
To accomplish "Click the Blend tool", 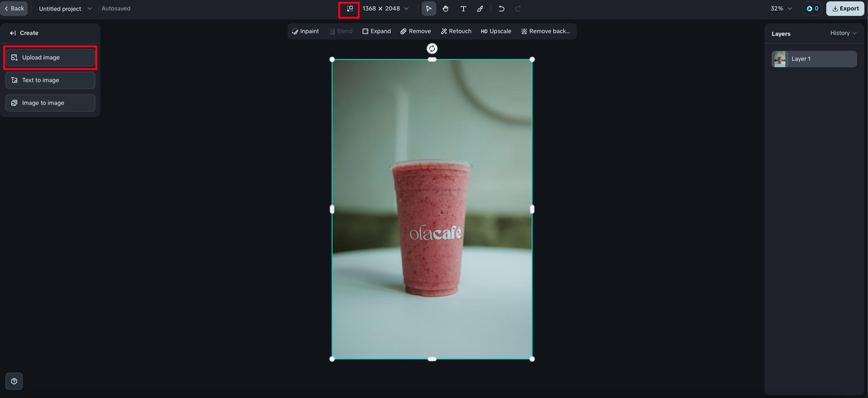I will (x=341, y=31).
